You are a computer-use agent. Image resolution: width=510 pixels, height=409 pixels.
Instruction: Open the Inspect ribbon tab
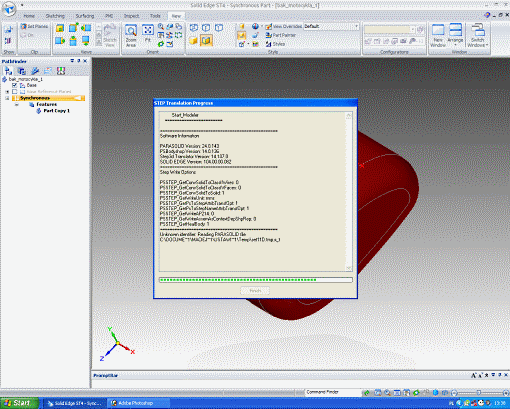pos(132,16)
